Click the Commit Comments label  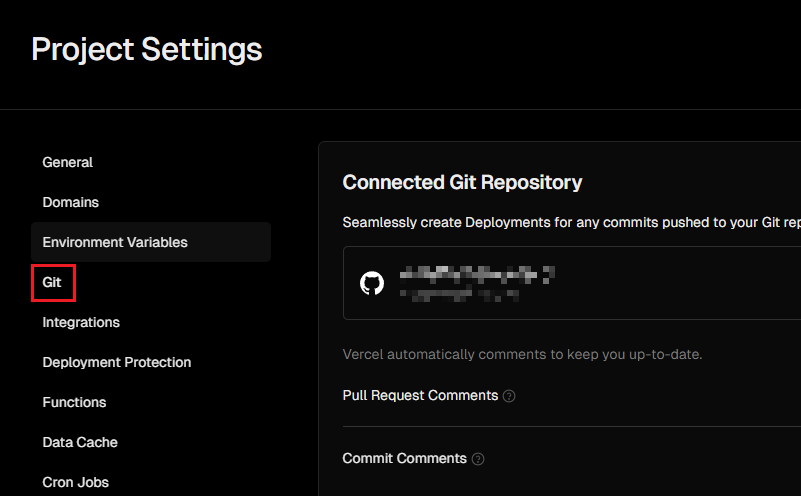[404, 458]
